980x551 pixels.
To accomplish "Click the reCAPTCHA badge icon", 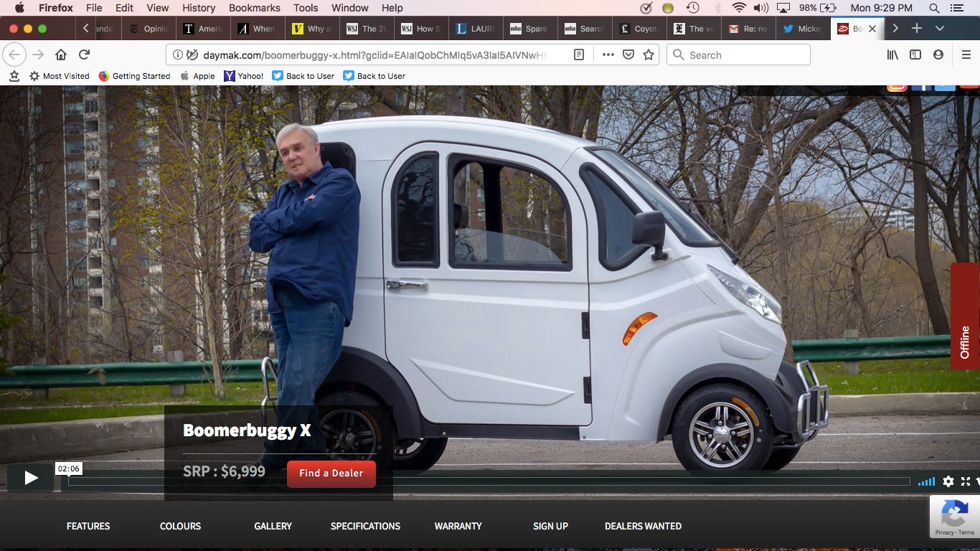I will pos(955,516).
